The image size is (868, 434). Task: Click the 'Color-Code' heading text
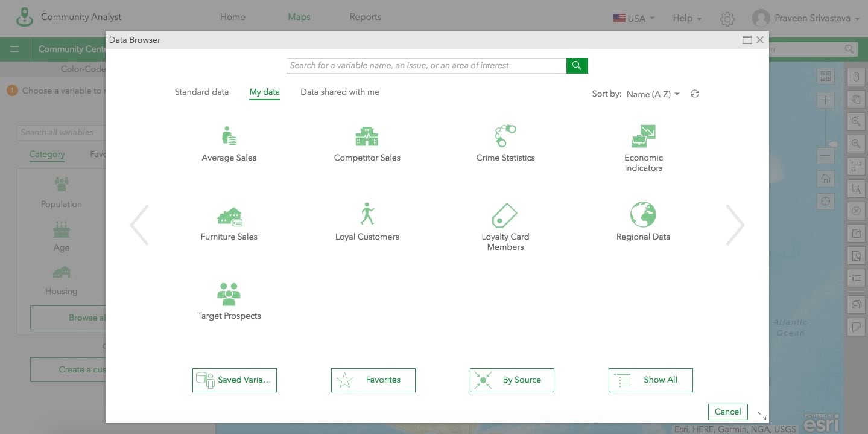83,69
